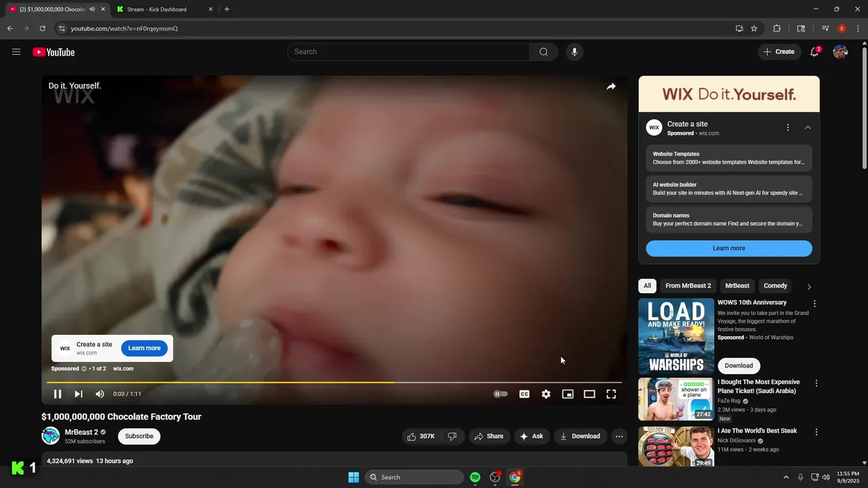Open the Create button
The image size is (868, 488).
click(779, 52)
